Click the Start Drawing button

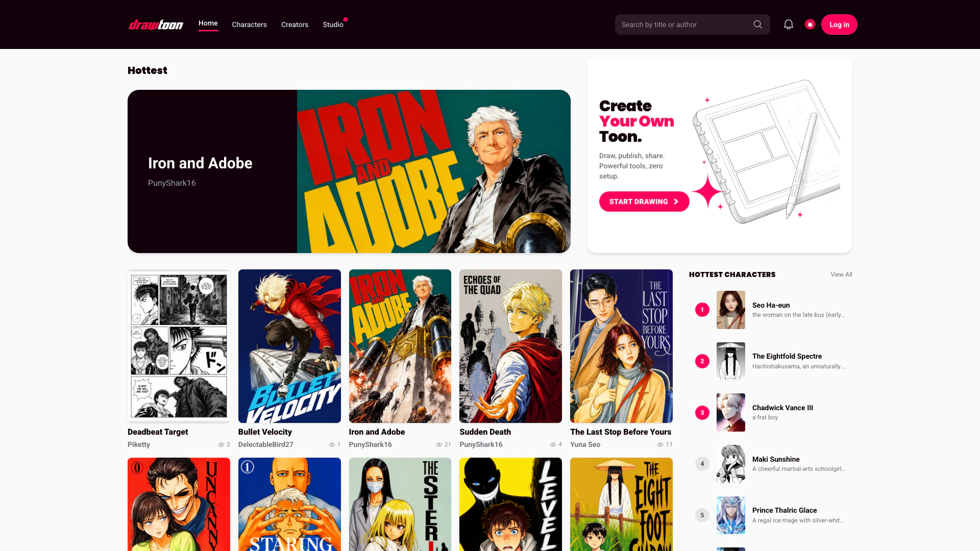coord(644,202)
